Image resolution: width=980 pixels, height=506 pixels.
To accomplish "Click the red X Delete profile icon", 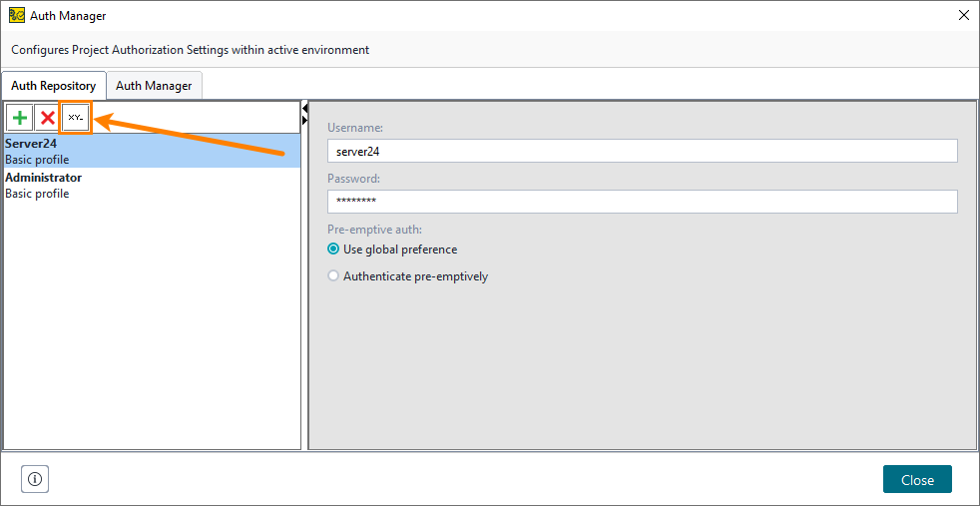I will 47,118.
